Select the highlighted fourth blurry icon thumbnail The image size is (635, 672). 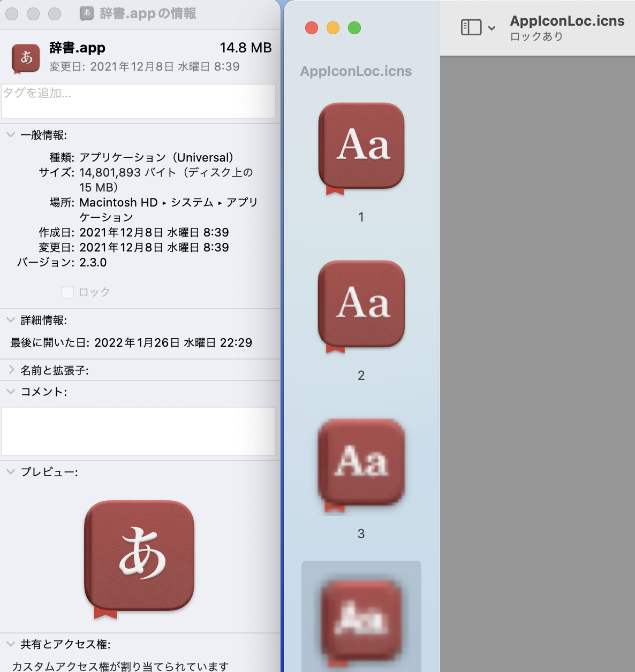click(361, 616)
